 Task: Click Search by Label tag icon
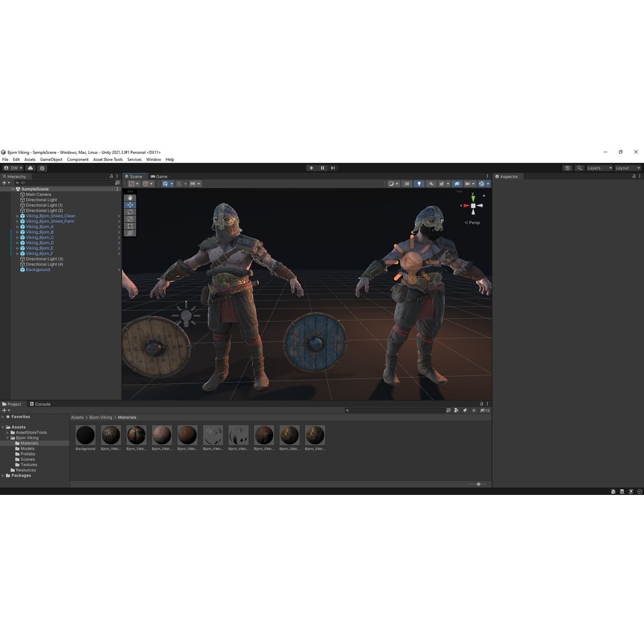point(465,410)
